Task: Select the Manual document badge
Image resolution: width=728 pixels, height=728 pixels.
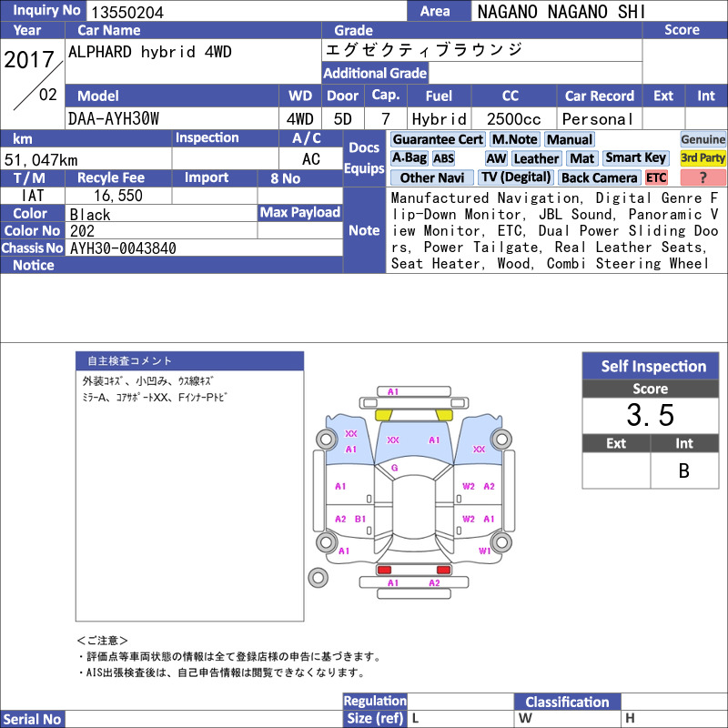Action: (x=570, y=139)
